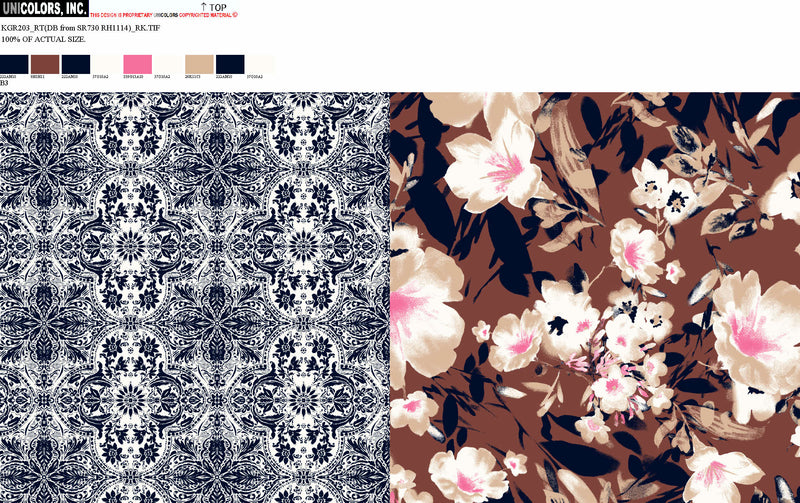The height and width of the screenshot is (503, 800).
Task: Click the '100% OF ACTUAL SIZE.' text
Action: (43, 39)
